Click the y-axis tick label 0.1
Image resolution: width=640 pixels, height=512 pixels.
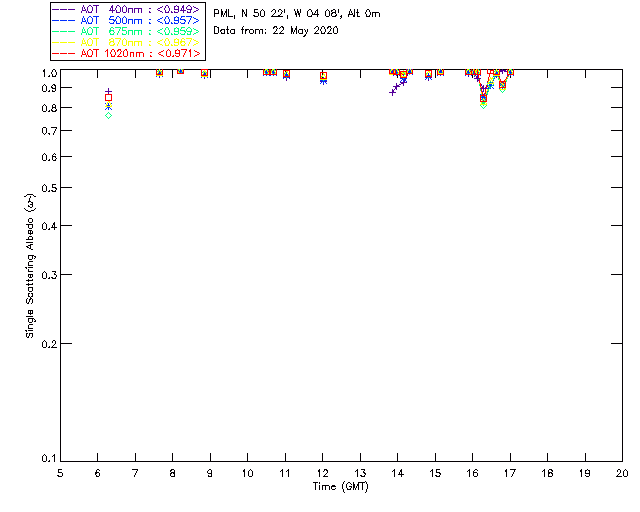(49, 459)
